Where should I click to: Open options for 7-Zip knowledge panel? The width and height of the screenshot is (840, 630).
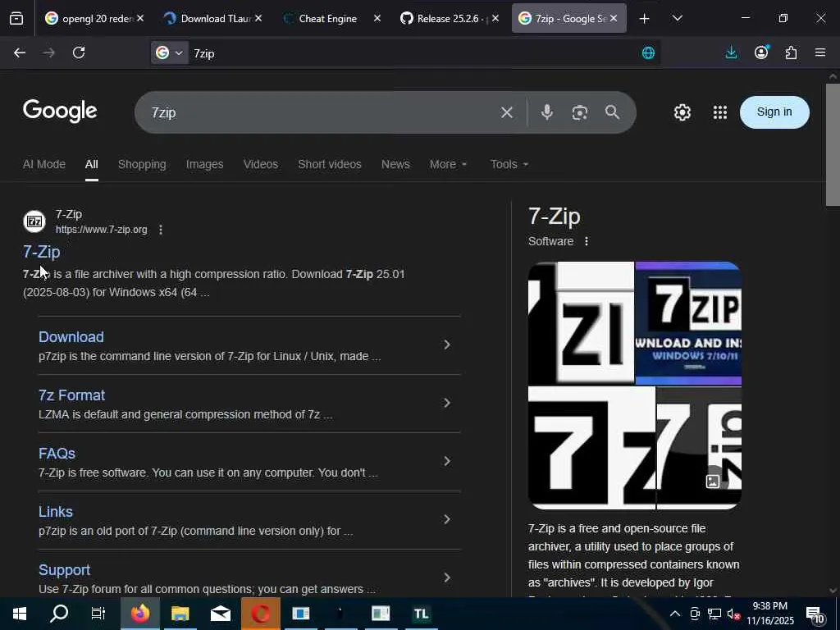tap(587, 242)
